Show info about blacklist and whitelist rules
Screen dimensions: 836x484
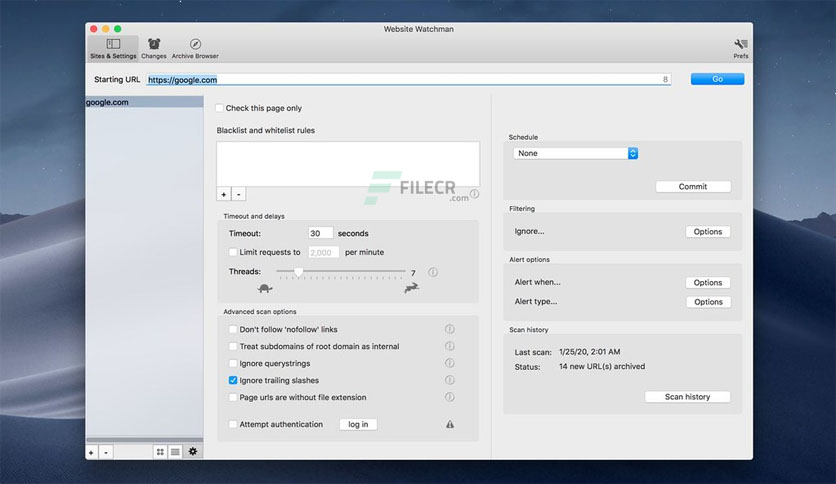(x=475, y=194)
